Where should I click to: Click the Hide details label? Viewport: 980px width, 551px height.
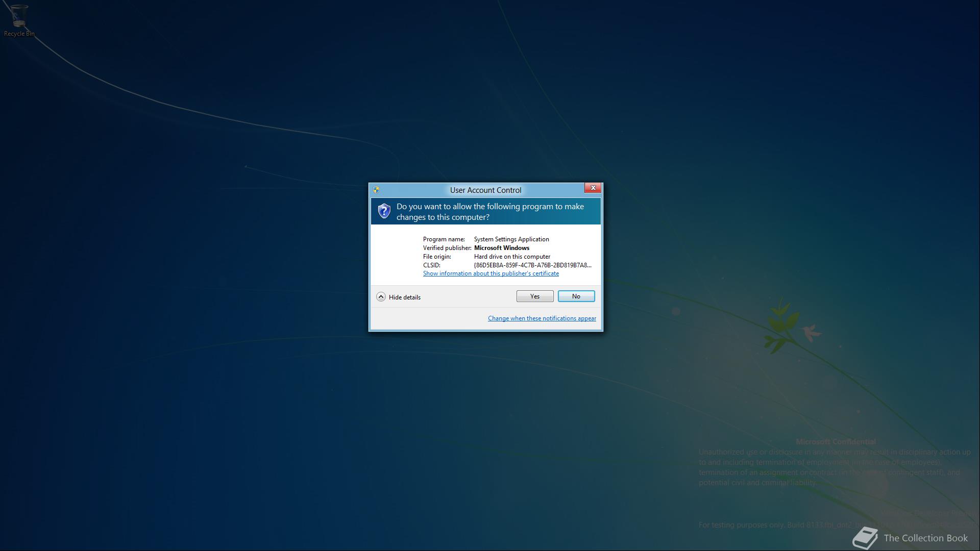coord(404,297)
